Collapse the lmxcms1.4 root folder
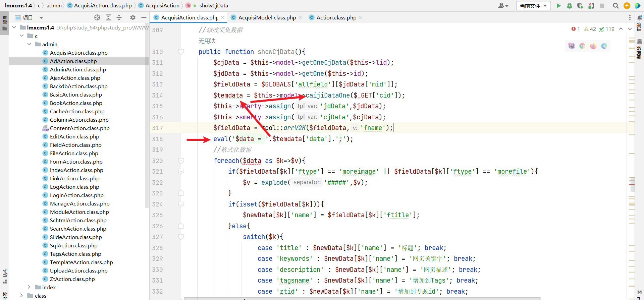 [14, 27]
